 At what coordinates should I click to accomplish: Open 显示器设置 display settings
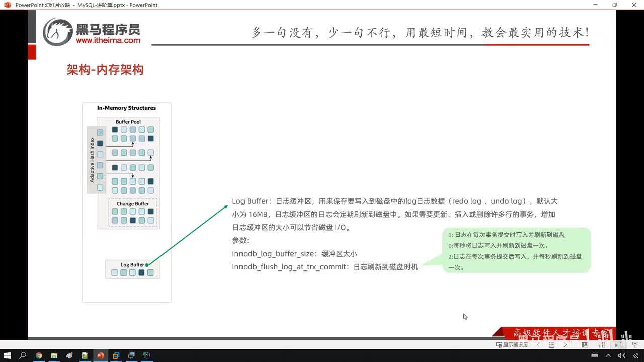coord(512,345)
